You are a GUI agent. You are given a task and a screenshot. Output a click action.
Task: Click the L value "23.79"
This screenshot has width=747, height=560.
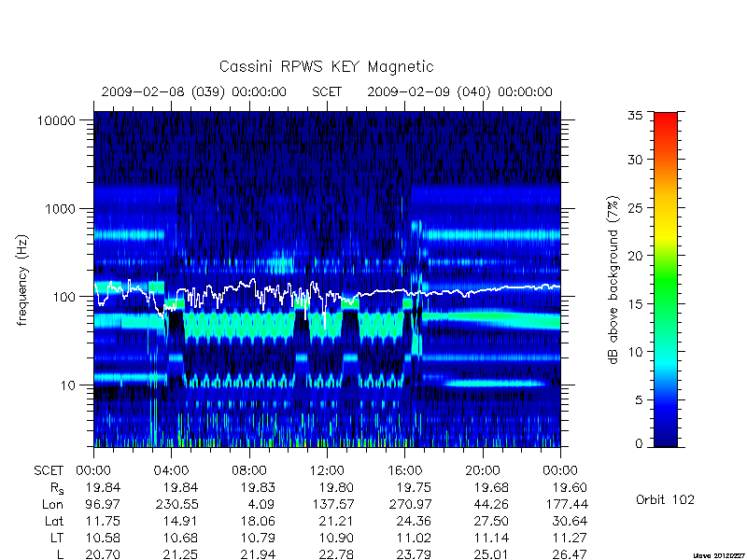(414, 554)
